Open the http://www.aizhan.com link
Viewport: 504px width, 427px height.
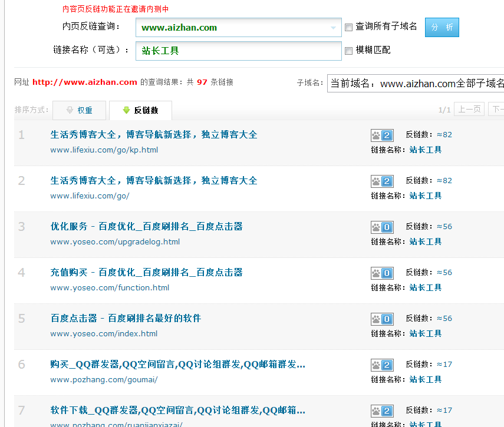click(85, 82)
